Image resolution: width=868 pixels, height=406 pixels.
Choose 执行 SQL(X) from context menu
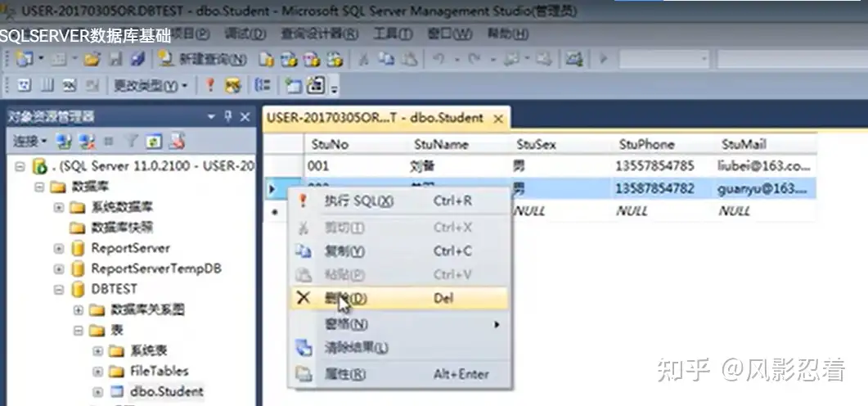click(400, 201)
